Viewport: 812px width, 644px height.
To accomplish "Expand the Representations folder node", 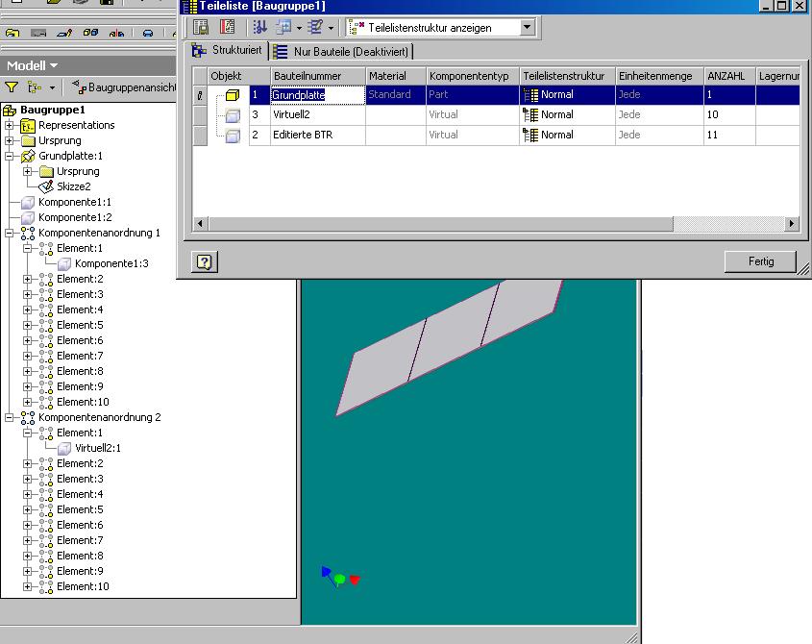I will pyautogui.click(x=9, y=125).
